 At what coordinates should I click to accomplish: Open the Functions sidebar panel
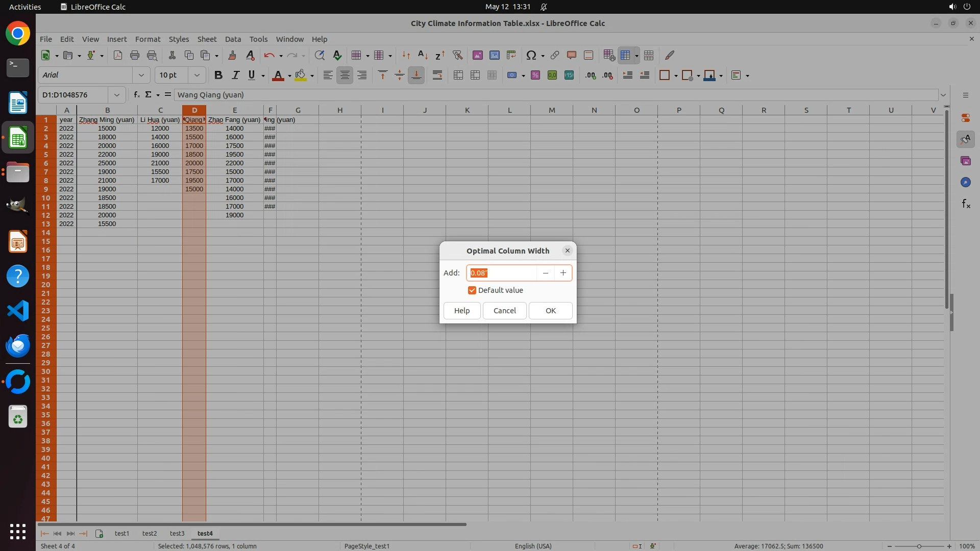click(965, 204)
